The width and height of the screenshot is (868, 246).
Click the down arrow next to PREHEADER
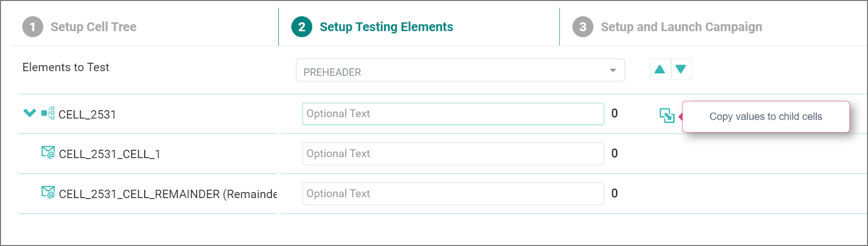pos(681,69)
